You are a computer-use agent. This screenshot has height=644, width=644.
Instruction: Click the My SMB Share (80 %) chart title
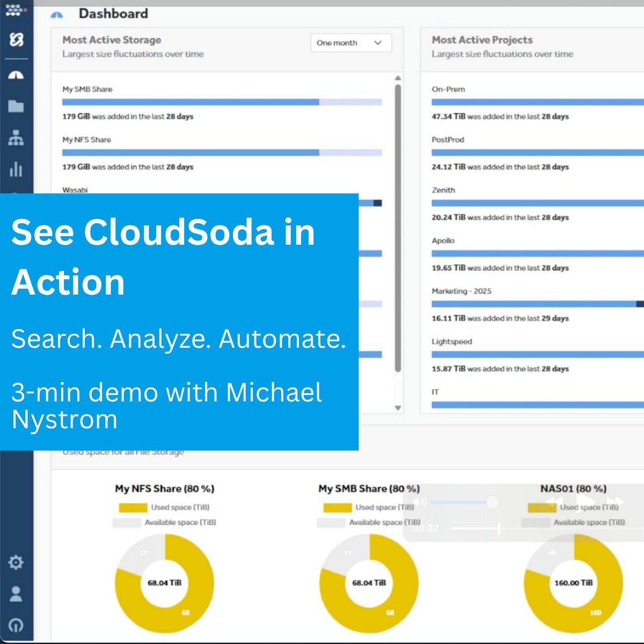click(369, 489)
